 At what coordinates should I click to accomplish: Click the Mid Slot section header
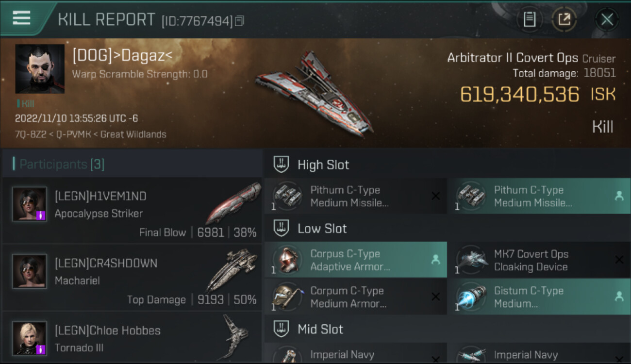coord(320,329)
